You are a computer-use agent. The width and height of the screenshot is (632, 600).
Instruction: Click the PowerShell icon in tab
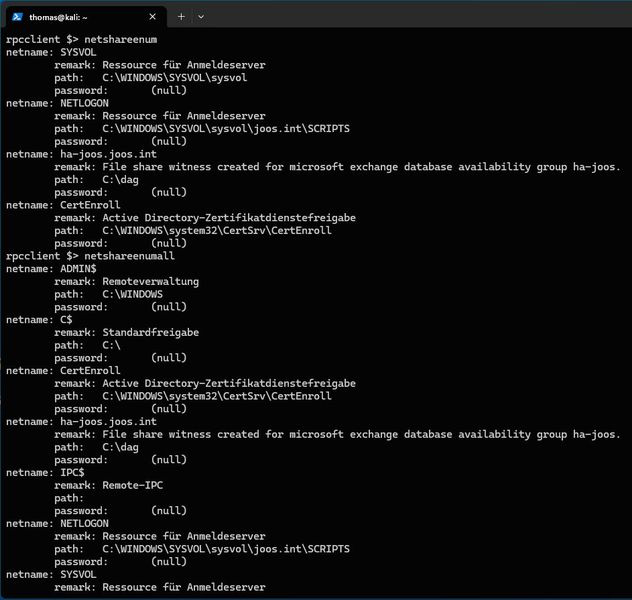17,17
